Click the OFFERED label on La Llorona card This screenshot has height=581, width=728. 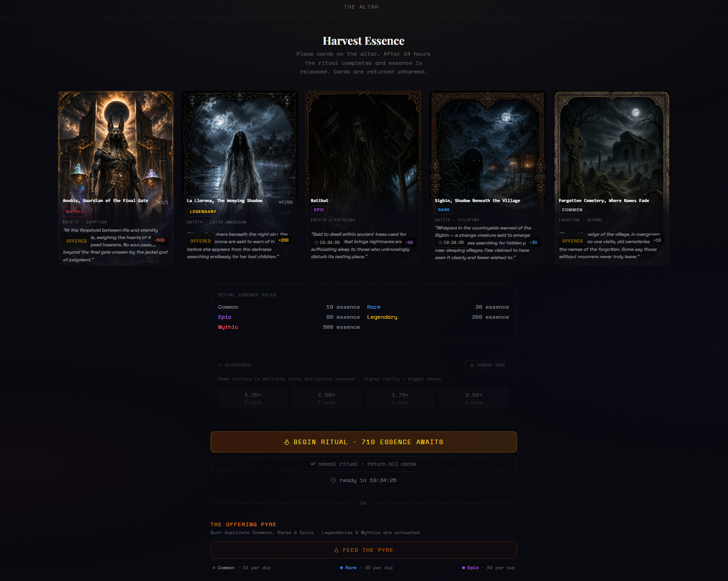(201, 241)
